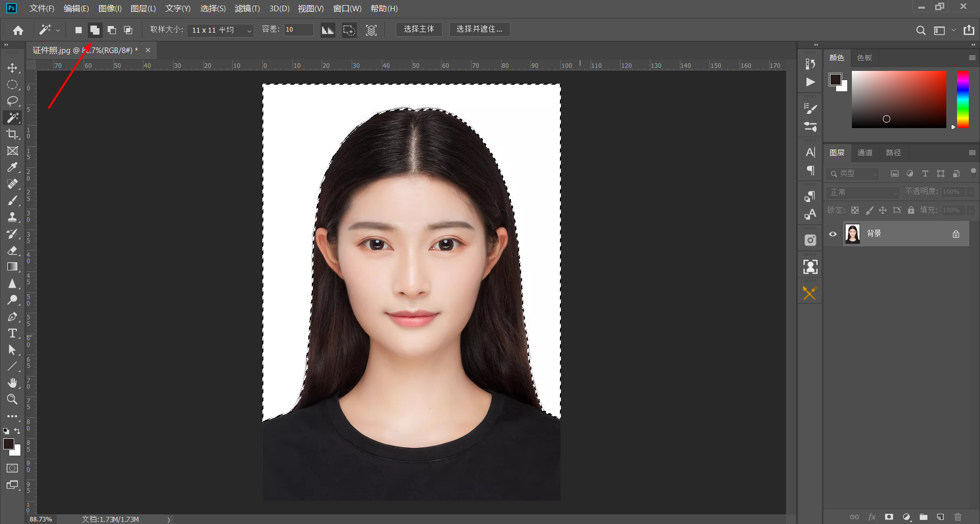
Task: Click the 选择主体 button
Action: pyautogui.click(x=419, y=29)
